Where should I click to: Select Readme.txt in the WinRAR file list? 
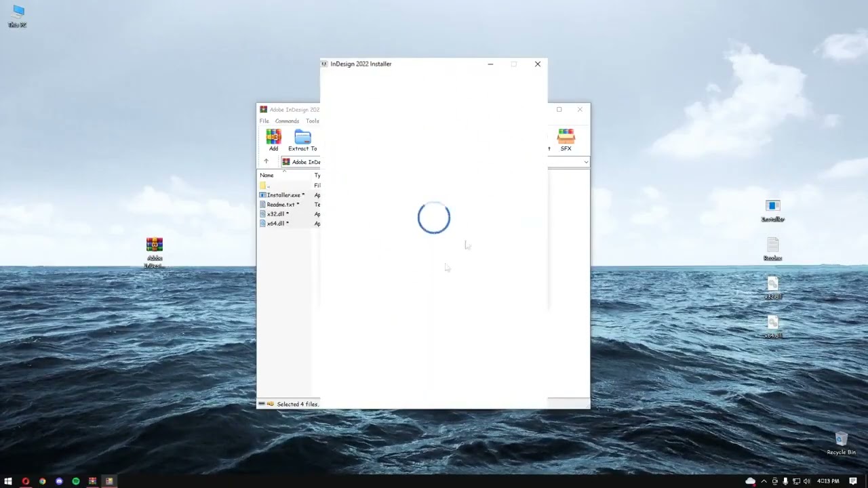point(279,205)
